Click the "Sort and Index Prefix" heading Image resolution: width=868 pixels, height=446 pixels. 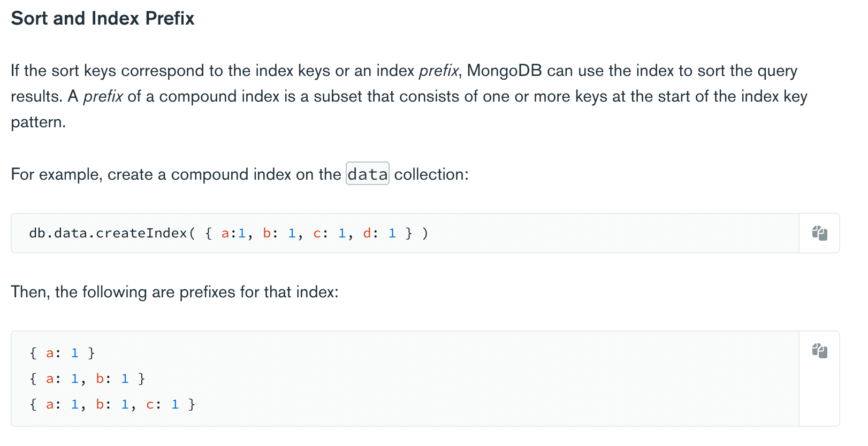coord(103,18)
